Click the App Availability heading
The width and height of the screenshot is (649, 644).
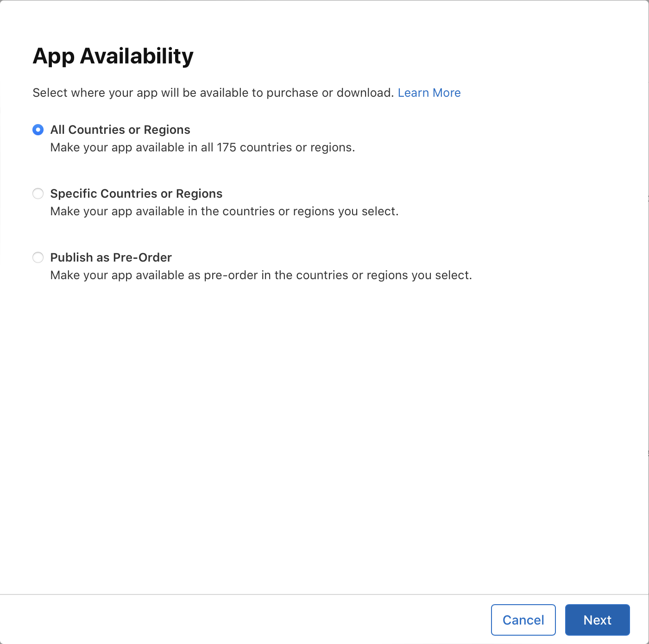113,56
